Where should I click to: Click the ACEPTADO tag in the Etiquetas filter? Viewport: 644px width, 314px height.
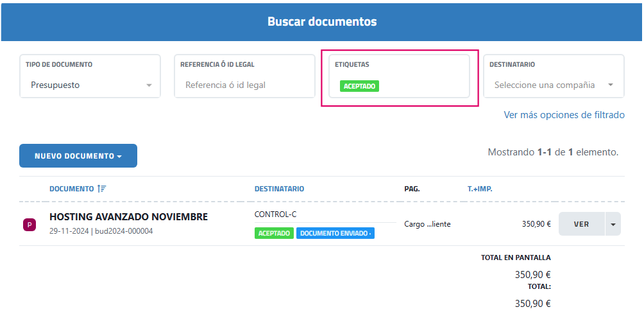click(359, 86)
